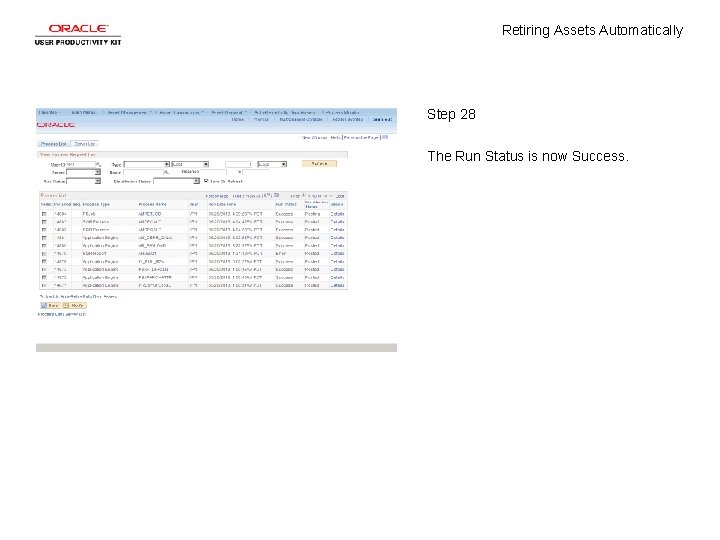This screenshot has height=540, width=720.
Task: Click the Home link in header
Action: click(238, 119)
